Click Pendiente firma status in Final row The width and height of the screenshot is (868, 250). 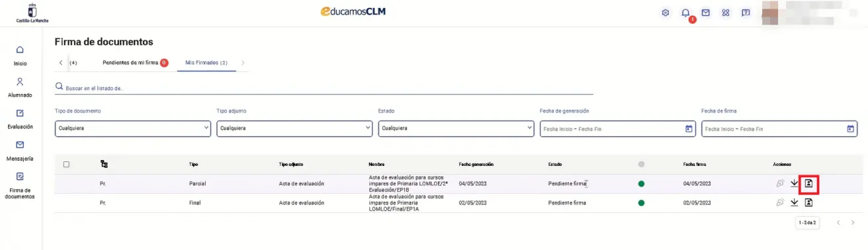point(567,202)
